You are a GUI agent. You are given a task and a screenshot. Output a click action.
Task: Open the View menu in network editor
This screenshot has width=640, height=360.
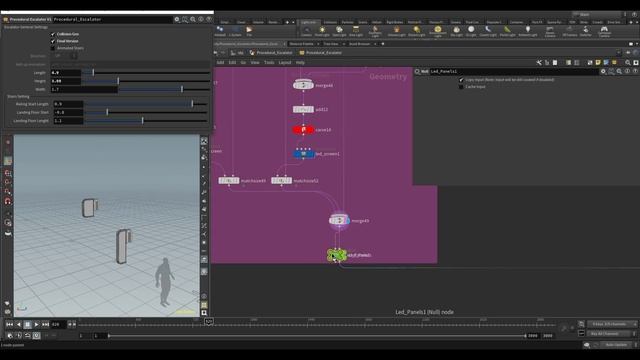[x=255, y=62]
